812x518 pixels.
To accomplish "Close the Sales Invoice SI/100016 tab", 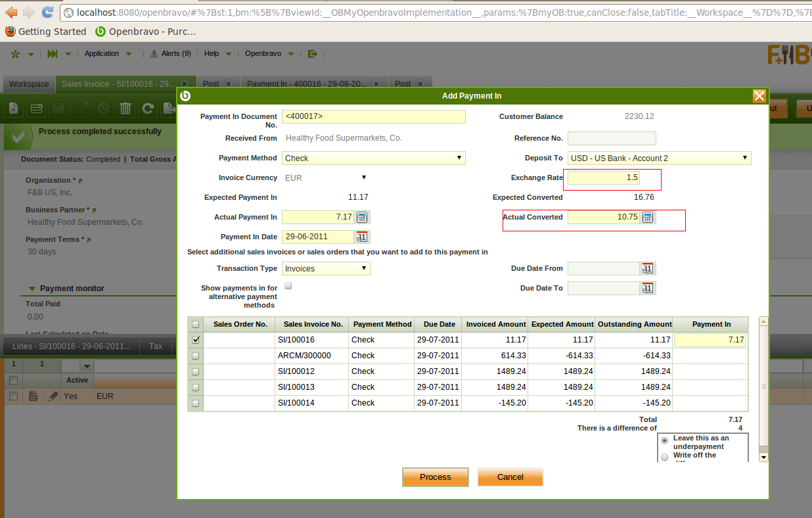I will pyautogui.click(x=184, y=84).
